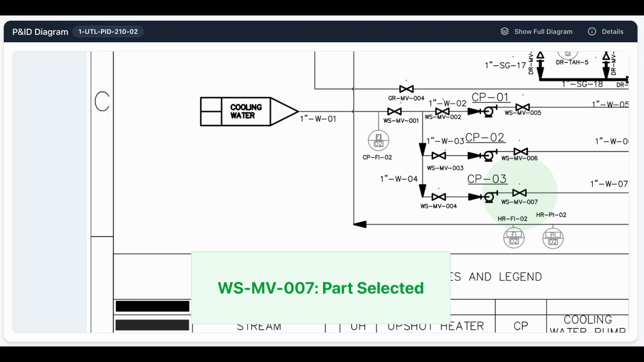Select the GR-MV-004 valve symbol
Image resolution: width=644 pixels, height=362 pixels.
(x=406, y=89)
